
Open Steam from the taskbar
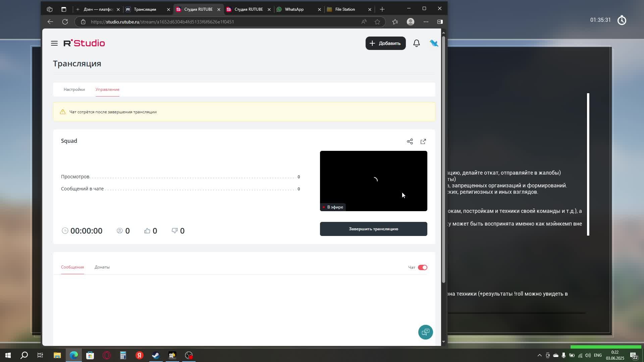(156, 355)
